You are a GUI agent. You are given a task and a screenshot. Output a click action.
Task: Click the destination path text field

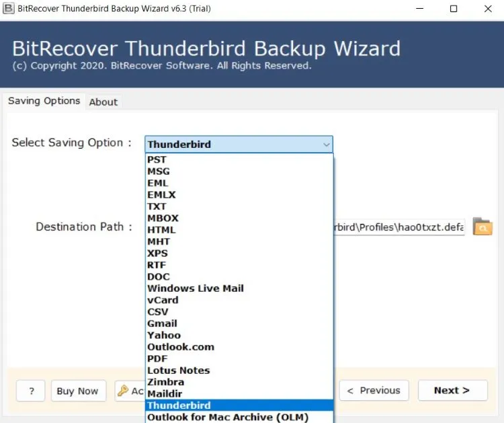point(399,227)
